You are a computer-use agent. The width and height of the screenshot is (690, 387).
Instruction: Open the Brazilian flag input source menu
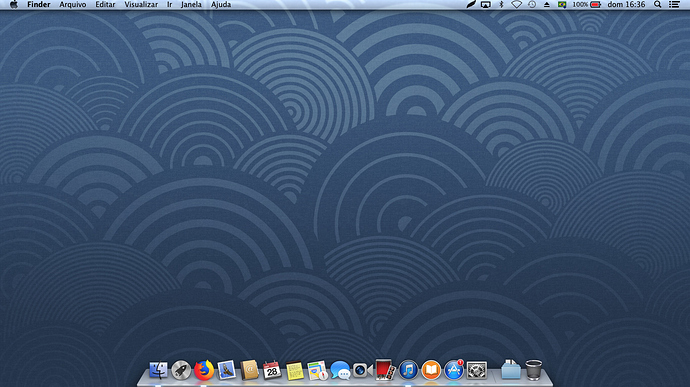point(562,4)
